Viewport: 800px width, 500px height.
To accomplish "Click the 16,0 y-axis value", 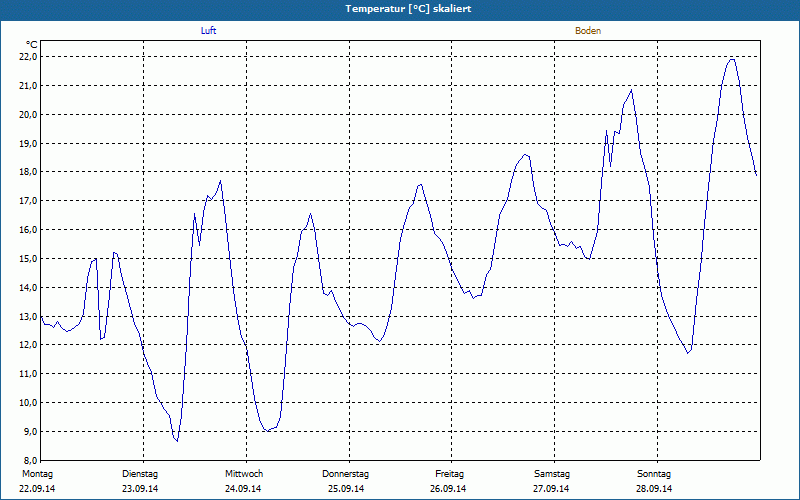I will pyautogui.click(x=29, y=230).
